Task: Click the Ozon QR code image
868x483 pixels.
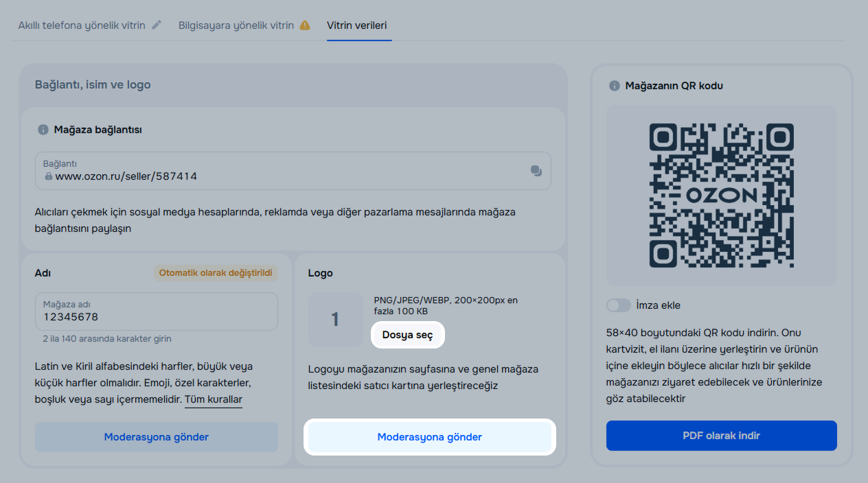Action: coord(721,196)
